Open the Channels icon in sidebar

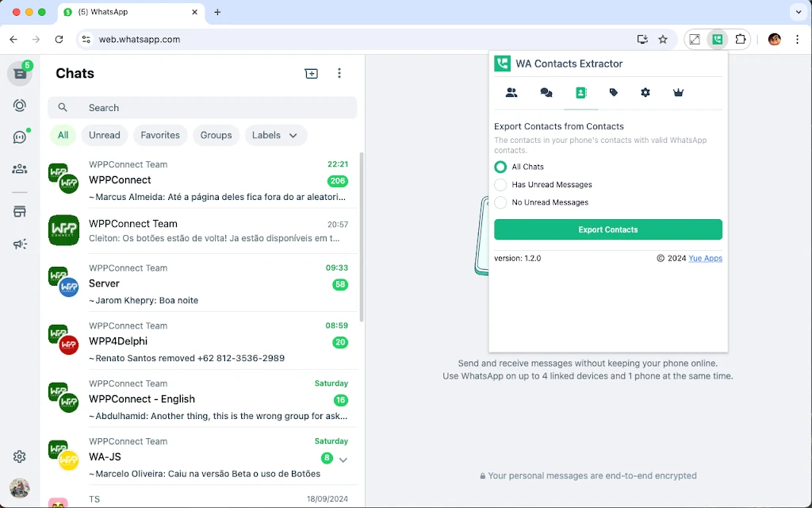20,137
